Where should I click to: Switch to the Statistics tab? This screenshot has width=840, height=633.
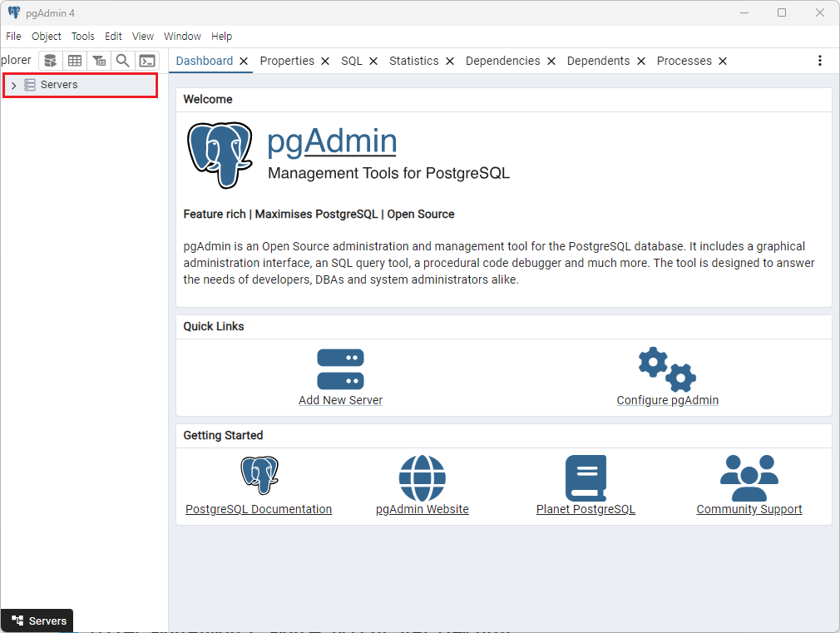pyautogui.click(x=413, y=61)
